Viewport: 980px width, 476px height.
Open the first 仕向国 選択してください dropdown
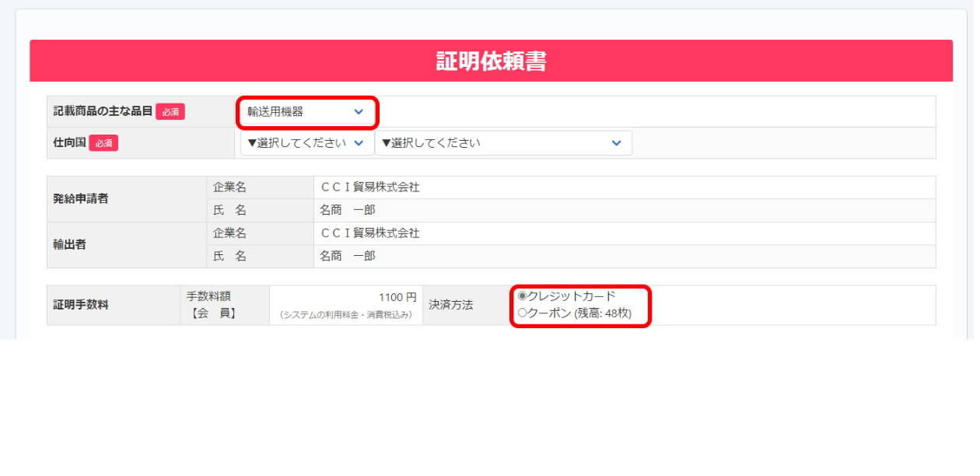click(x=306, y=143)
